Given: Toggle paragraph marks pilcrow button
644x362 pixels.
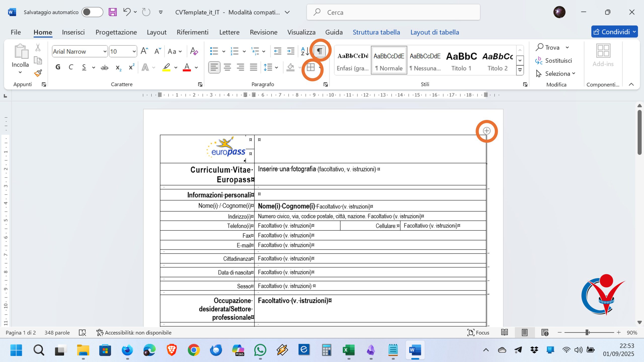Looking at the screenshot, I should coord(319,51).
